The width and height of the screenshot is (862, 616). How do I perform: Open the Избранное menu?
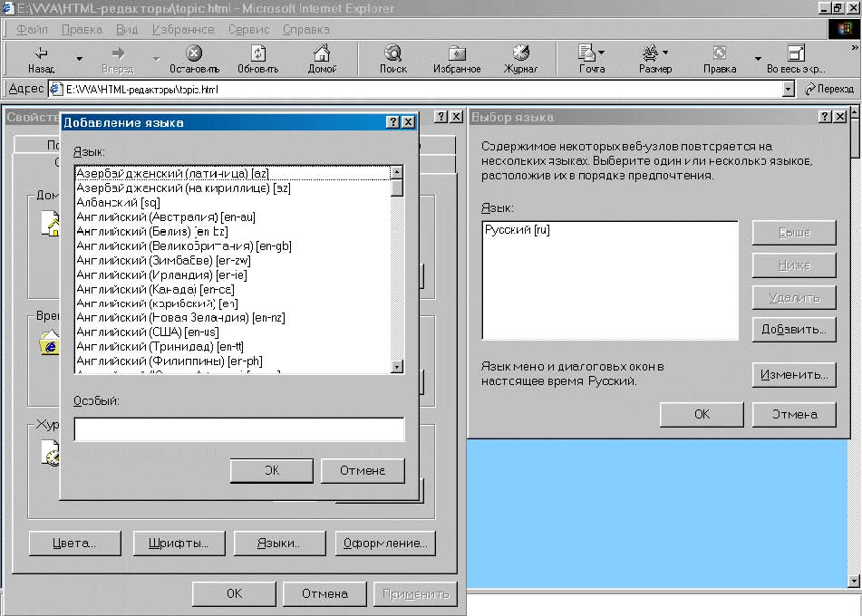183,29
